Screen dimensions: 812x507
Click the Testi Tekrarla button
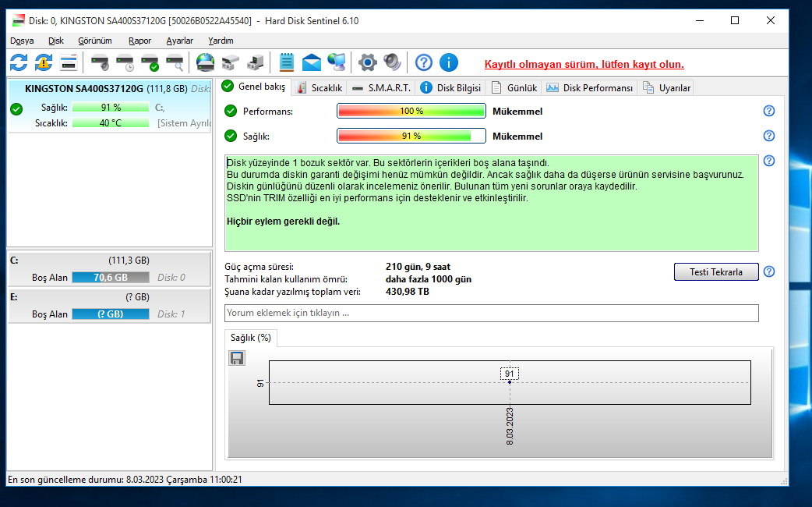pyautogui.click(x=716, y=271)
